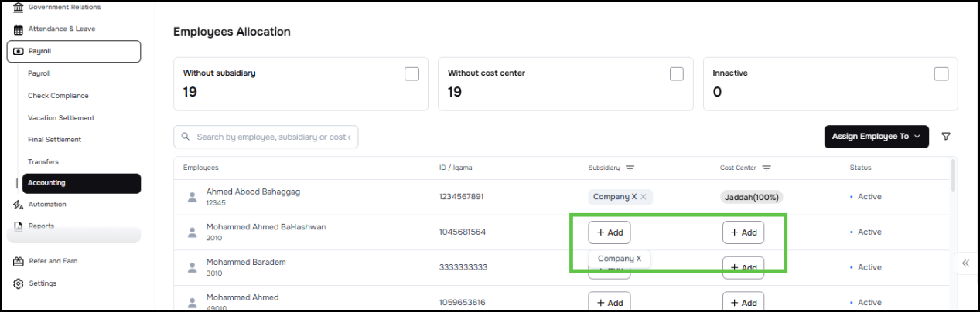Image resolution: width=980 pixels, height=312 pixels.
Task: Click the table's vertical scrollbar
Action: tap(954, 175)
